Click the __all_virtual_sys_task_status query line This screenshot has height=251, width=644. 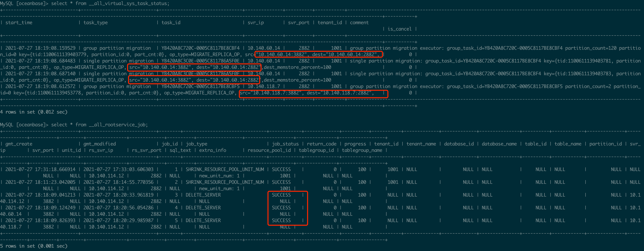pyautogui.click(x=85, y=4)
